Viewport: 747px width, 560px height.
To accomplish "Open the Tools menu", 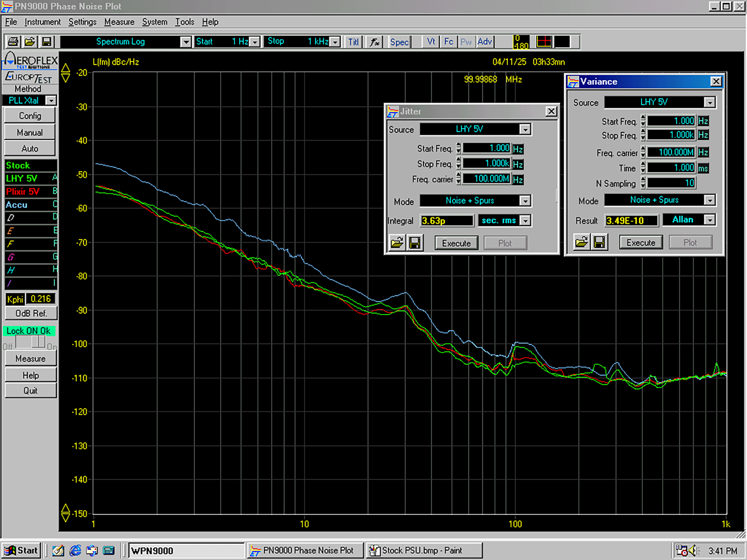I will pyautogui.click(x=184, y=22).
